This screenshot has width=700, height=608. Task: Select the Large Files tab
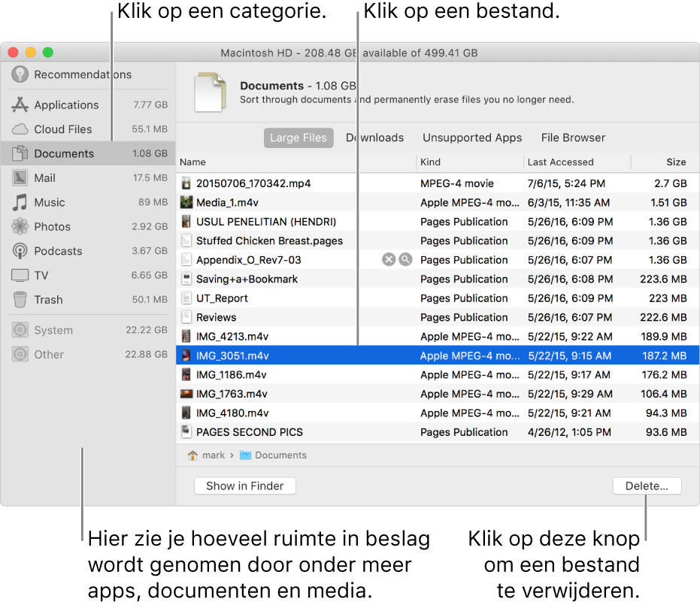tap(298, 138)
